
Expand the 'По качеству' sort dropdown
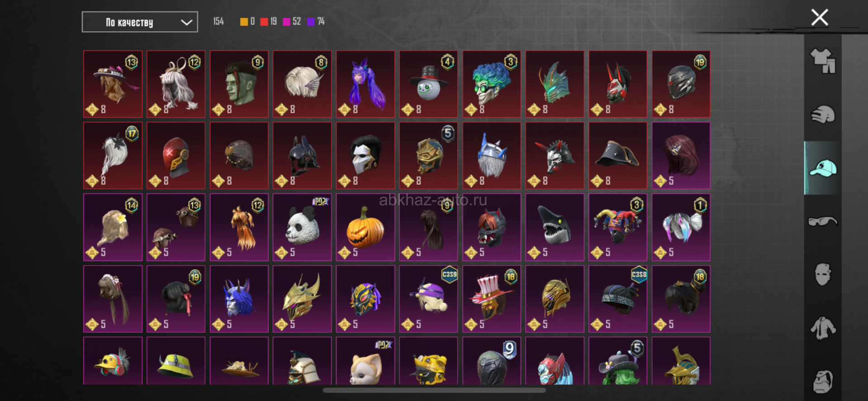click(x=140, y=22)
